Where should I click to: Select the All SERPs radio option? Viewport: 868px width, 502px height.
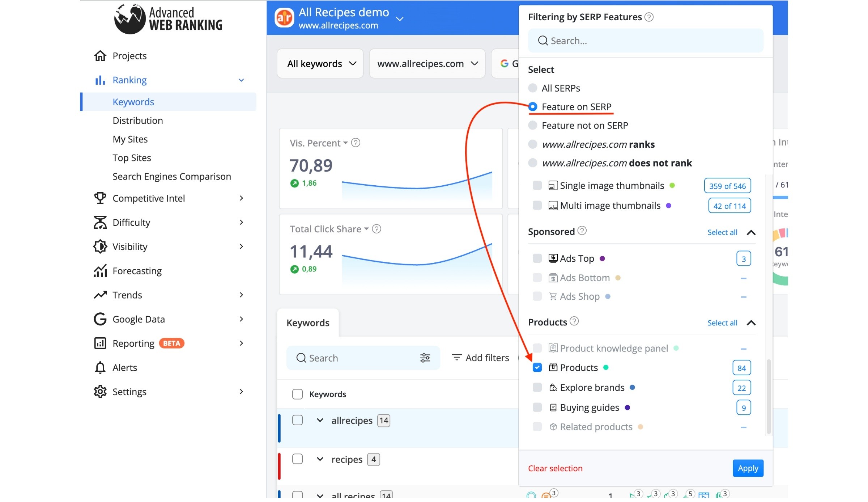533,88
